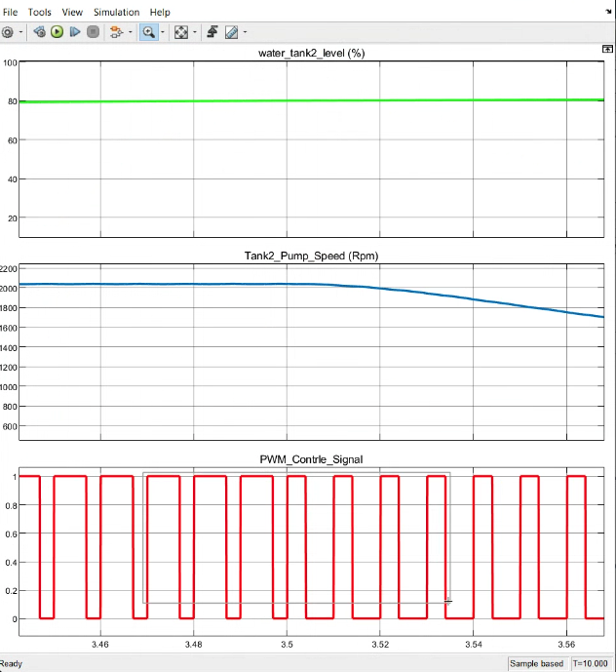Click the Step Back simulation button
Viewport: 616px width, 672px height.
[x=39, y=32]
